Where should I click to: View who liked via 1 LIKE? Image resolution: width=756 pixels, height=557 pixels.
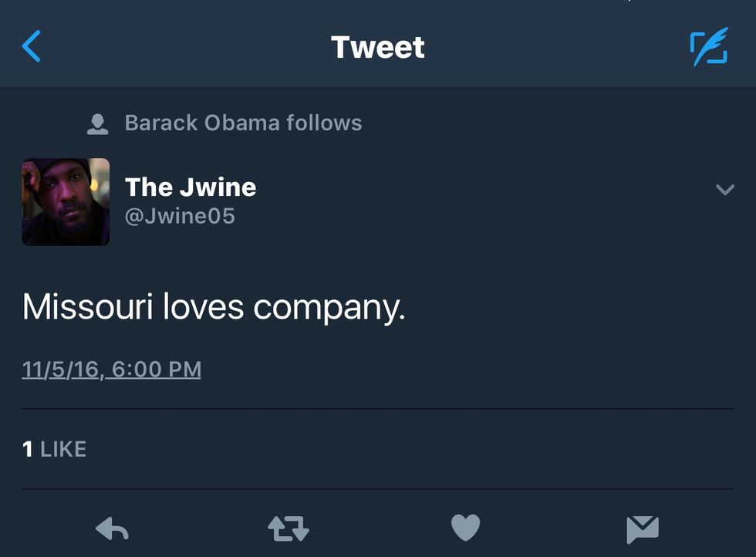54,449
